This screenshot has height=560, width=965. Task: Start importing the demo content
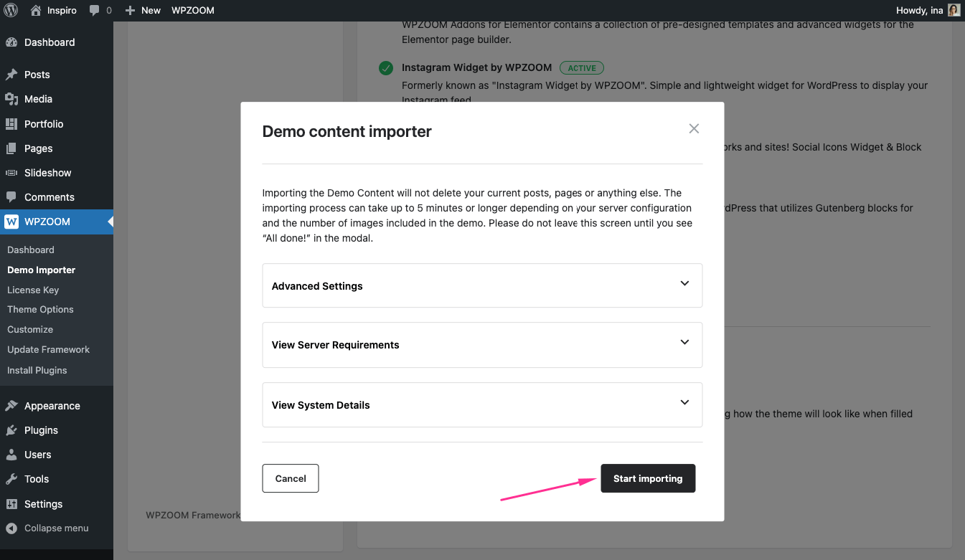[648, 478]
